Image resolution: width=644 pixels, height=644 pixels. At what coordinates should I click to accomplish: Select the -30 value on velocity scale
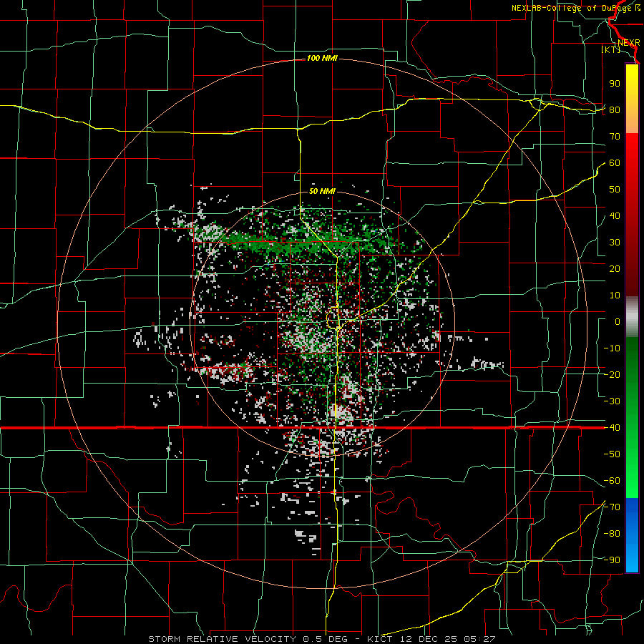[612, 401]
